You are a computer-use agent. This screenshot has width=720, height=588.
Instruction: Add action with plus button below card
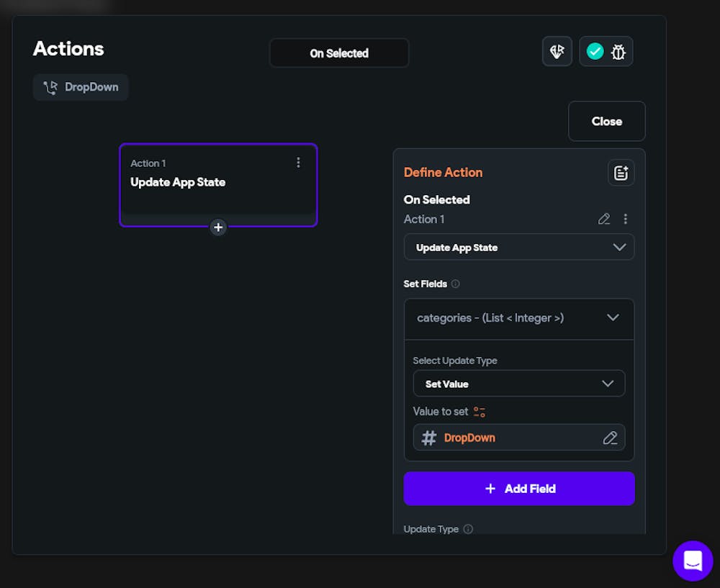click(x=218, y=227)
